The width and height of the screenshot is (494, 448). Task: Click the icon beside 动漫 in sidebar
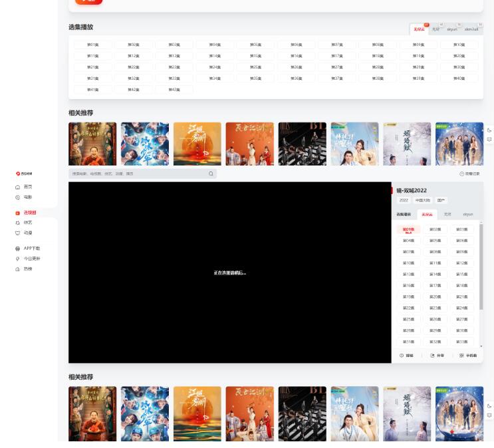[x=18, y=233]
